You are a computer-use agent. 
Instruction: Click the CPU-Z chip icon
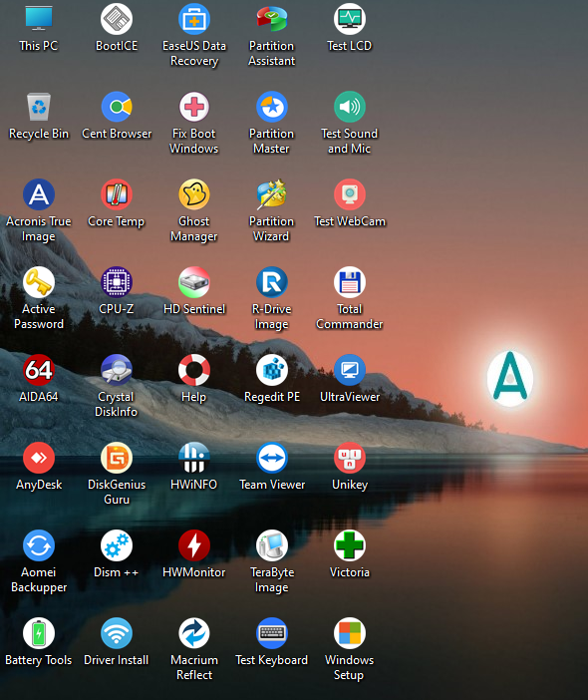(x=117, y=282)
